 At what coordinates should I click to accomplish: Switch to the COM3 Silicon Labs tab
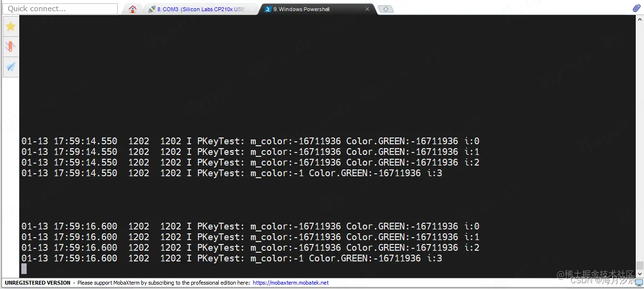point(201,9)
